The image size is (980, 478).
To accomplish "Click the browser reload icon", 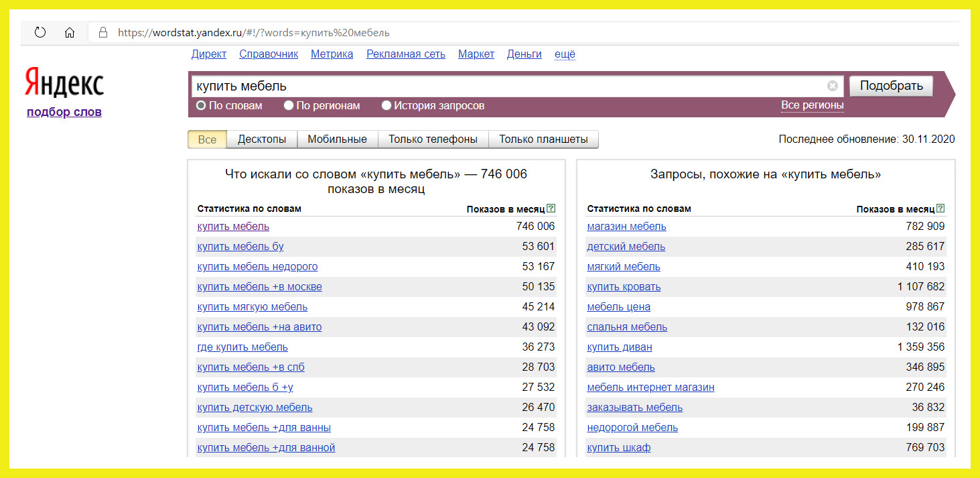I will coord(40,32).
